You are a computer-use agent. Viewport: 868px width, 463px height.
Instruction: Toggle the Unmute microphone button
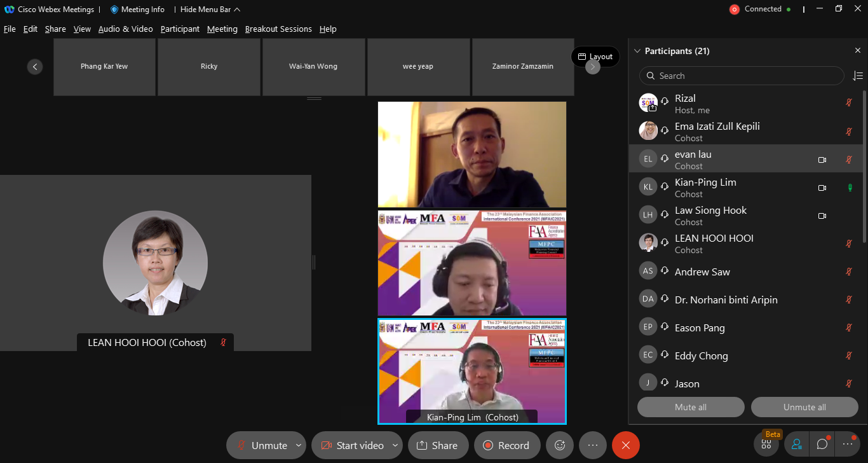(262, 445)
